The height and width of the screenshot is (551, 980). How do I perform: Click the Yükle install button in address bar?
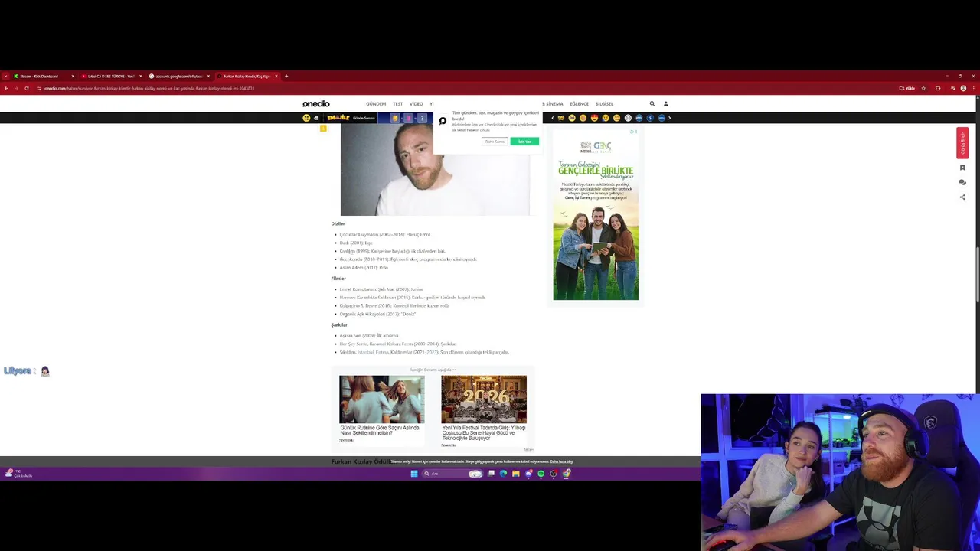point(907,88)
